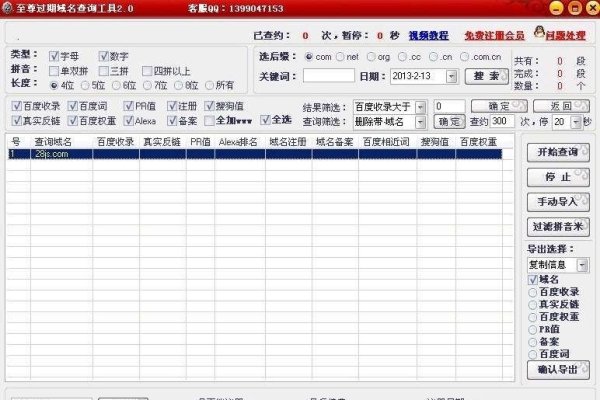Screen dimensions: 600x400
Task: Enable the 四拼以上 checkbox
Action: [x=147, y=71]
